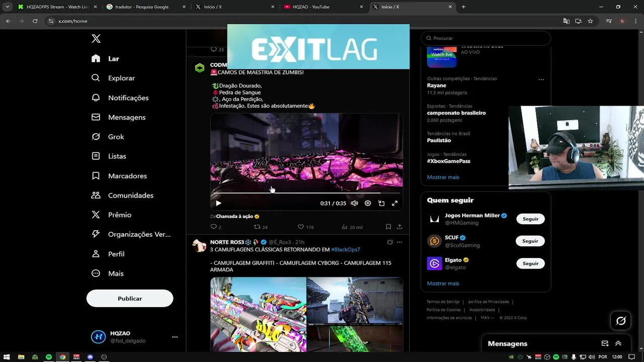644x362 pixels.
Task: Open NORTE ROS3 profile avatar
Action: point(200,245)
